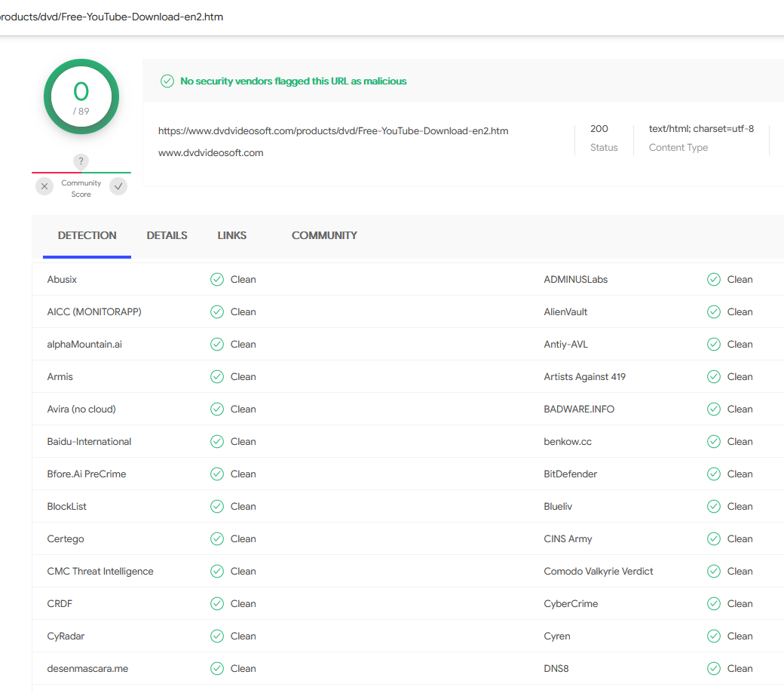784x693 pixels.
Task: Click the Abusix vendor name
Action: 62,280
